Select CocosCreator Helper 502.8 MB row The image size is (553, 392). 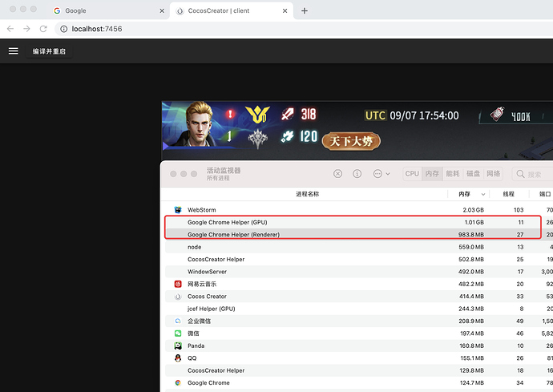pos(359,260)
